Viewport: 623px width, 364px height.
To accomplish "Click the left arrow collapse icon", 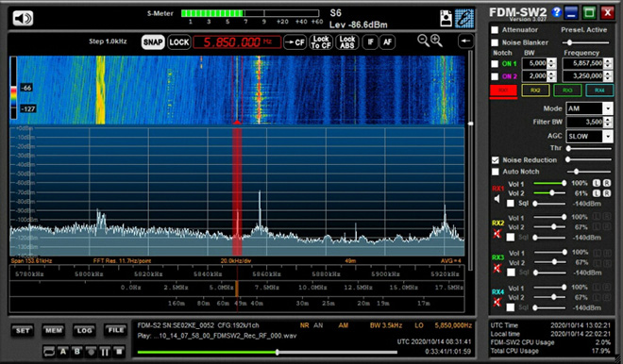I will 465,41.
